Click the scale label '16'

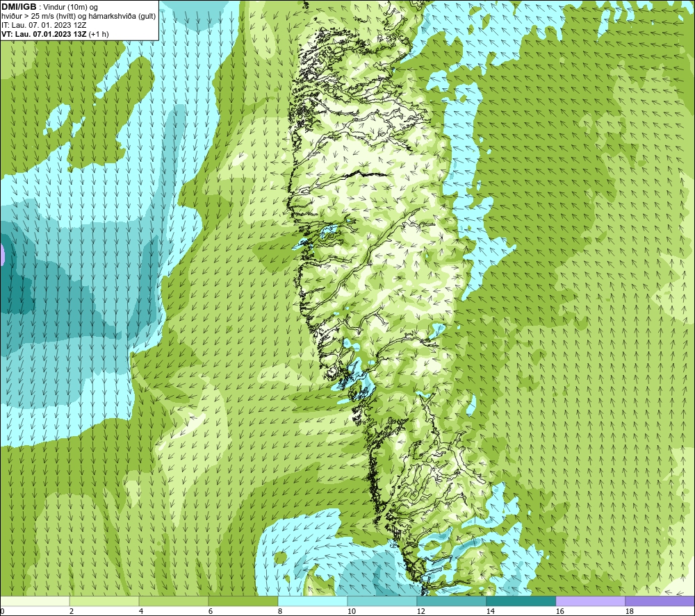tap(559, 611)
